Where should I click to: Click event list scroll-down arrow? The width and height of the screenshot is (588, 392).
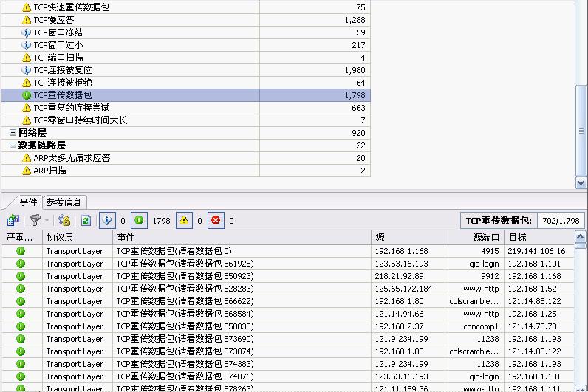tap(580, 388)
